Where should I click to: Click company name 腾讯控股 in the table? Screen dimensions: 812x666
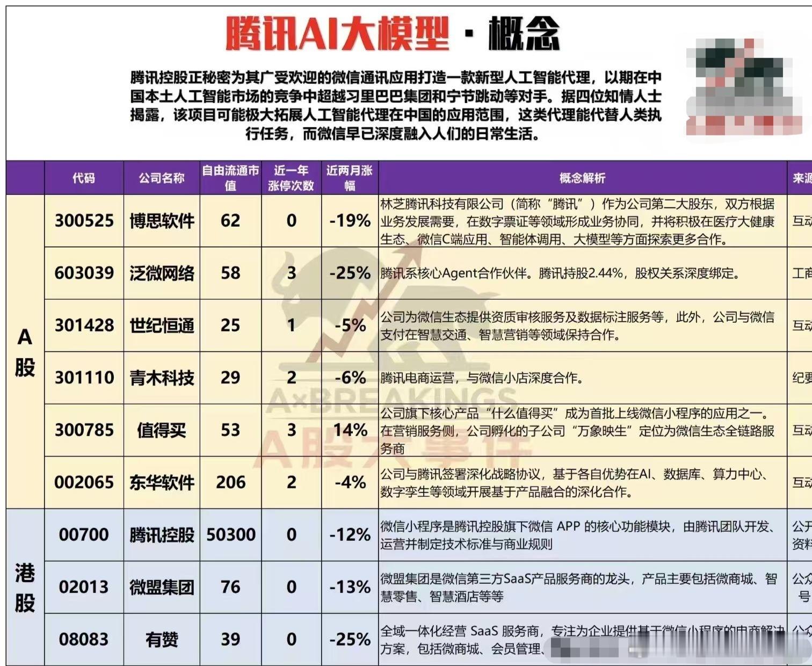coord(162,535)
